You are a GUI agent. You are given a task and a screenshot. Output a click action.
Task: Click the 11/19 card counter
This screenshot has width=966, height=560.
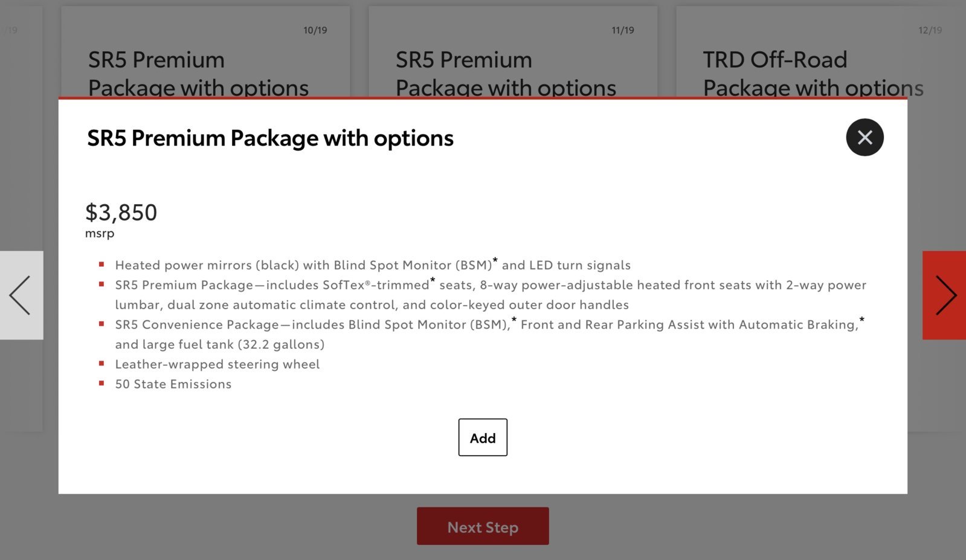[623, 30]
